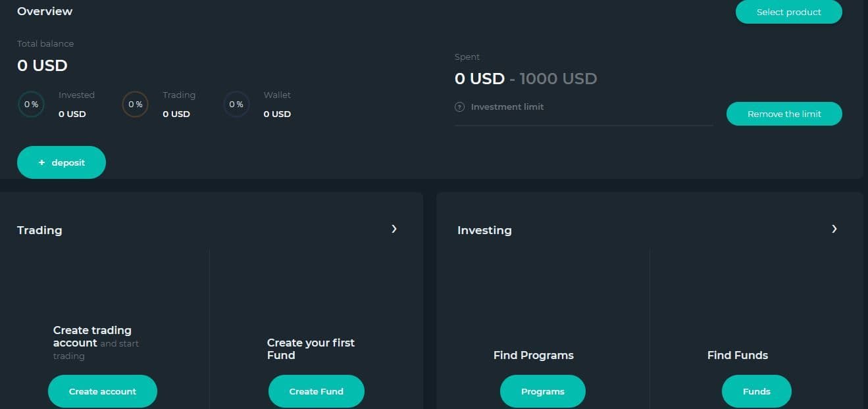Viewport: 868px width, 409px height.
Task: Click the Trading 0% circular indicator
Action: point(135,105)
